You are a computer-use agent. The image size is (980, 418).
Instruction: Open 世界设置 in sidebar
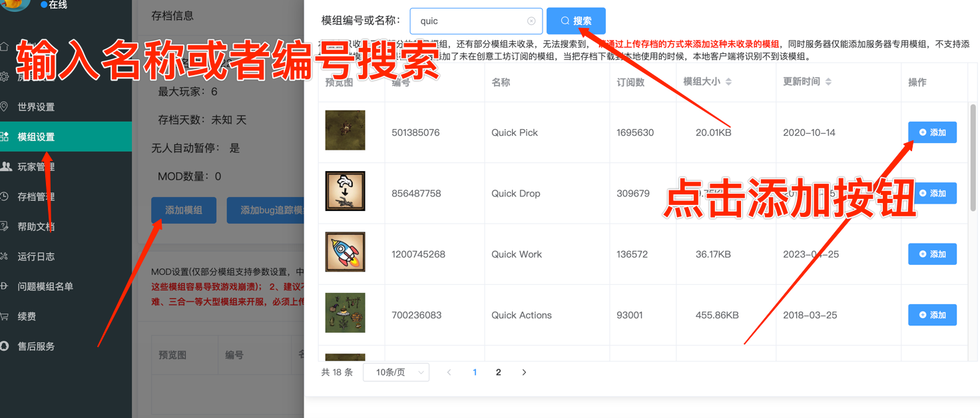coord(36,107)
